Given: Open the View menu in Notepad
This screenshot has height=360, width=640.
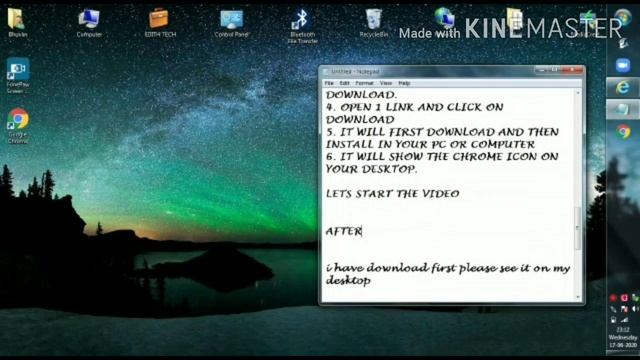Looking at the screenshot, I should click(386, 83).
